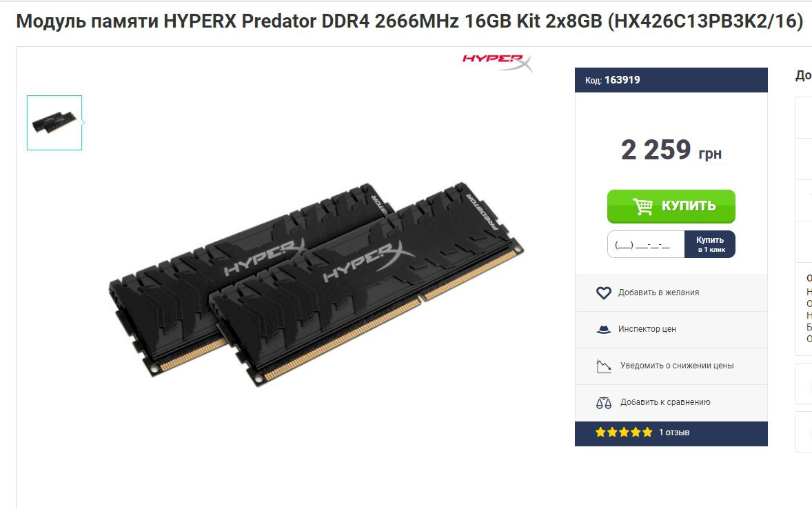The width and height of the screenshot is (812, 516).
Task: Open the 1 отзыв review link
Action: click(673, 432)
